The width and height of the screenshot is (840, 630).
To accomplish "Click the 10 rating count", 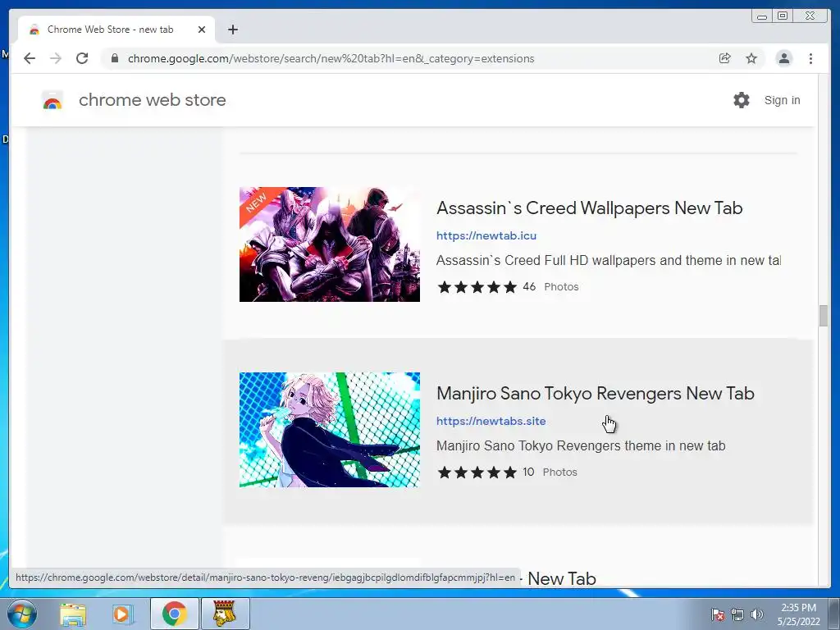I will click(528, 472).
